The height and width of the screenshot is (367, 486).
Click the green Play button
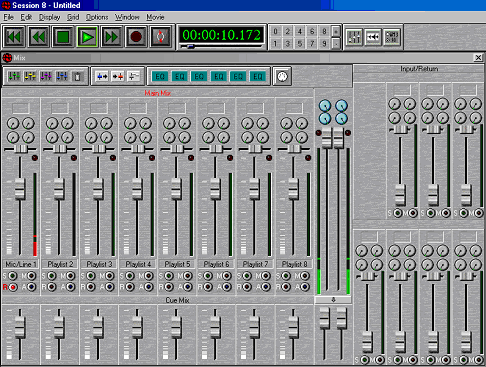click(87, 37)
